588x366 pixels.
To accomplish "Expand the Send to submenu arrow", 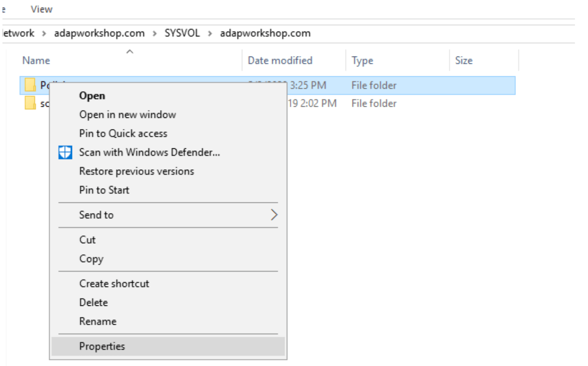I will click(274, 215).
